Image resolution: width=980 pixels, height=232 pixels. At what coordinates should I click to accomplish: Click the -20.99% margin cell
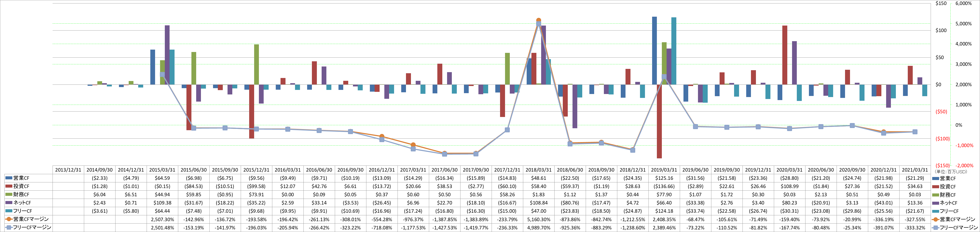tap(852, 219)
